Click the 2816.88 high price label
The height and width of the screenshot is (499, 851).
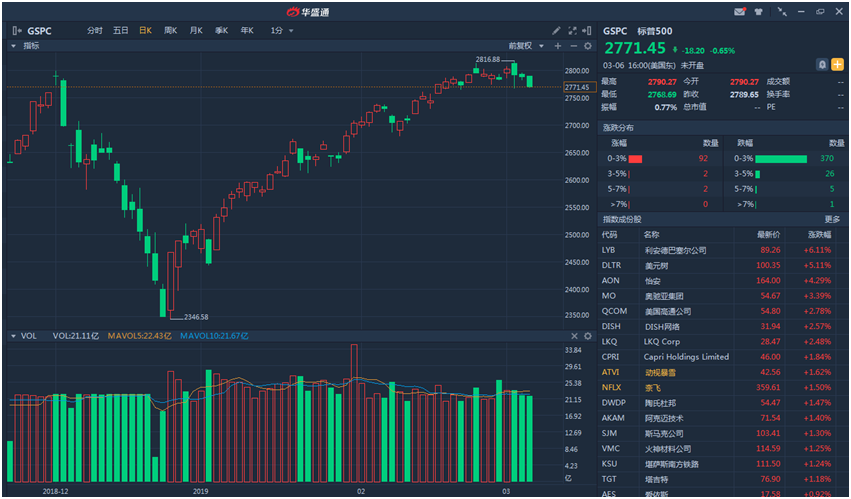[x=488, y=59]
